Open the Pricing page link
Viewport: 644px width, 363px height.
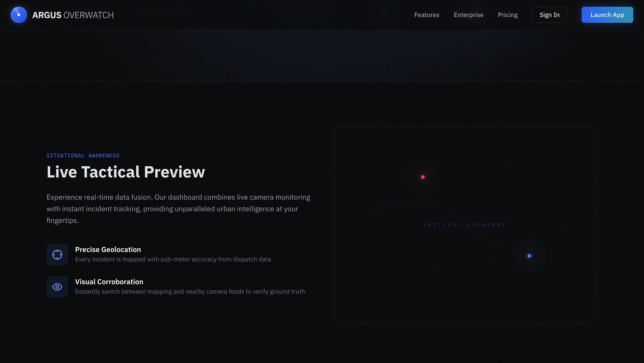(x=508, y=15)
